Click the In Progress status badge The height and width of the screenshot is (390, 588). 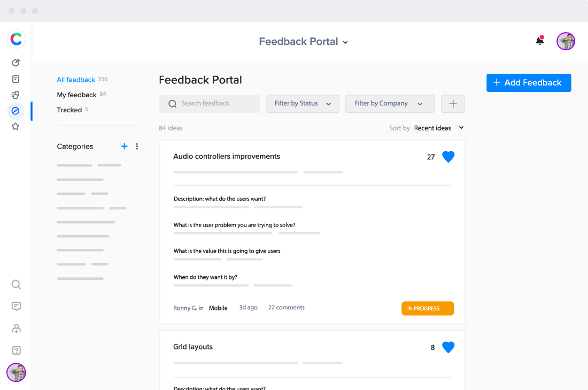click(x=427, y=308)
